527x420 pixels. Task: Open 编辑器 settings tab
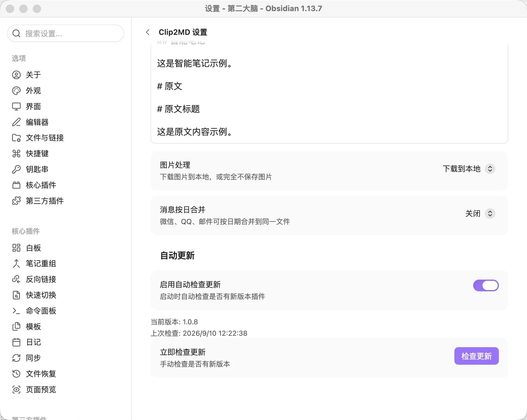66,122
